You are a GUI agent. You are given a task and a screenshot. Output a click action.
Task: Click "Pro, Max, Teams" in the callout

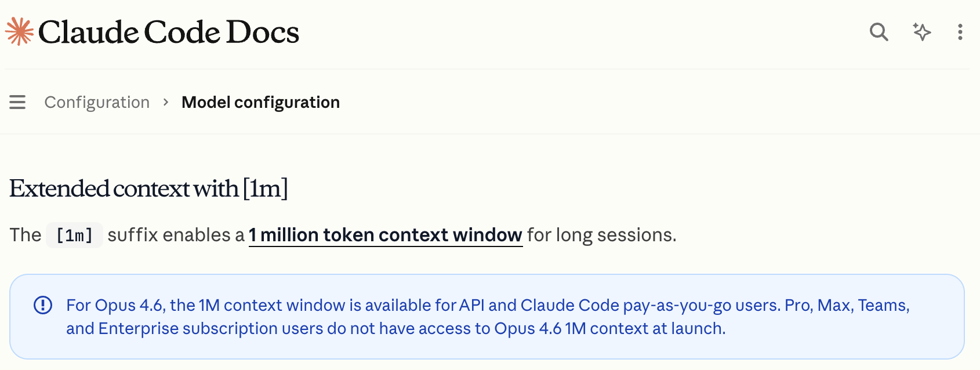(847, 305)
